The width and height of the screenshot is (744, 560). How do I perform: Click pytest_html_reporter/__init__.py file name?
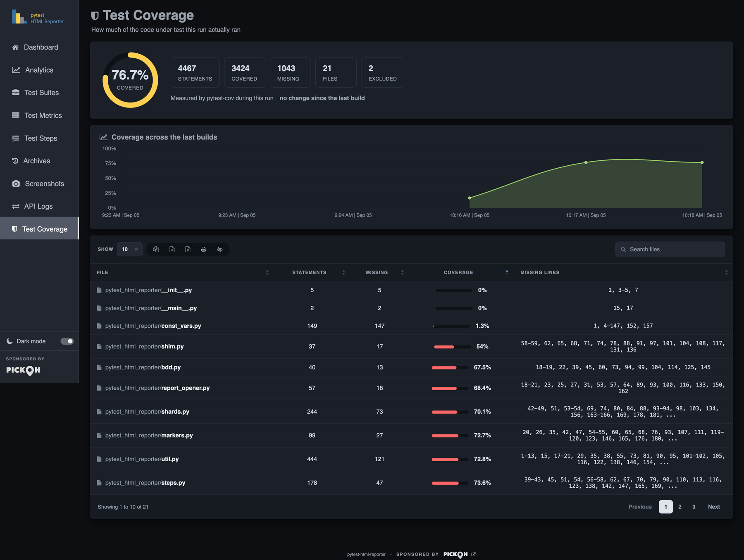(148, 290)
